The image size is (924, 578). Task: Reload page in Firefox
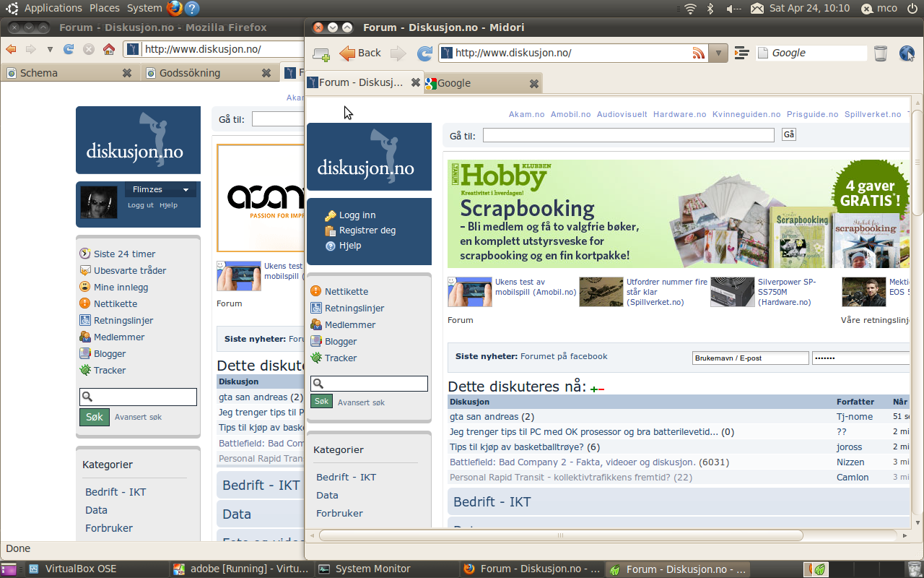(69, 49)
